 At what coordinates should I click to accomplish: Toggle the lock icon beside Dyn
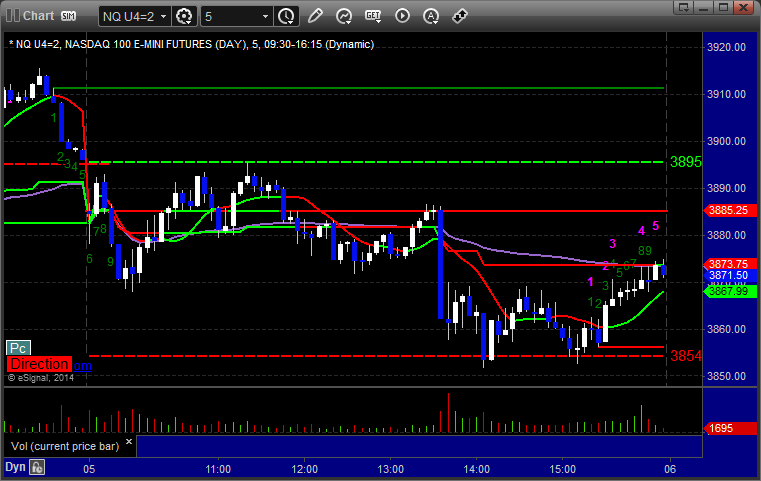36,467
